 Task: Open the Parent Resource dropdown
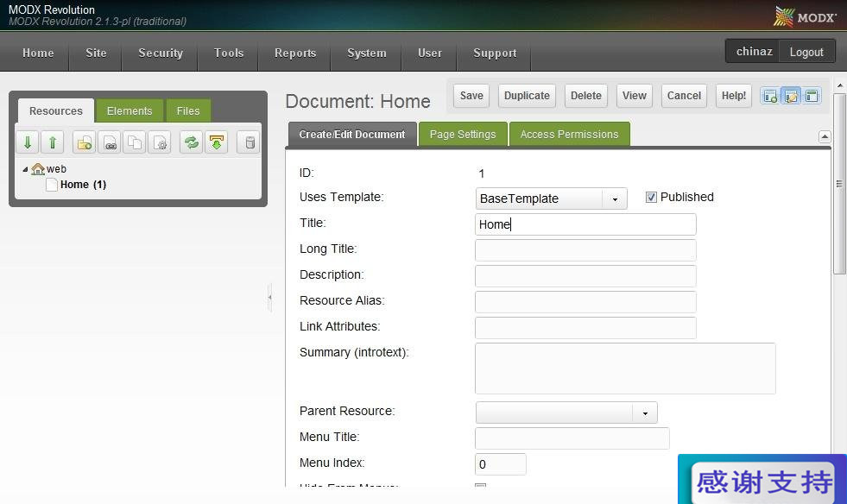pos(645,413)
